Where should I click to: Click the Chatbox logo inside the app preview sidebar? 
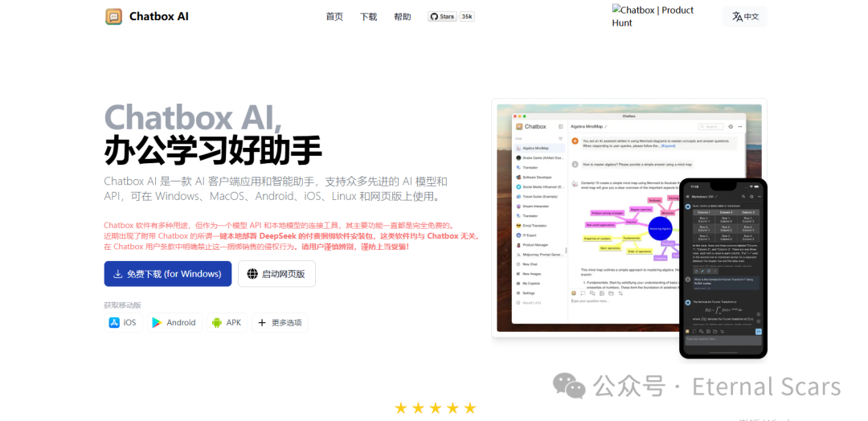(x=519, y=127)
